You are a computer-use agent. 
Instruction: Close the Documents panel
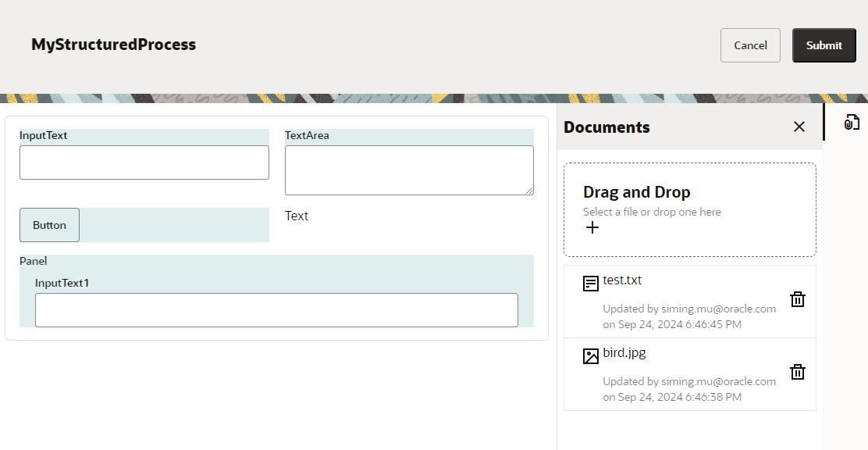[x=799, y=127]
